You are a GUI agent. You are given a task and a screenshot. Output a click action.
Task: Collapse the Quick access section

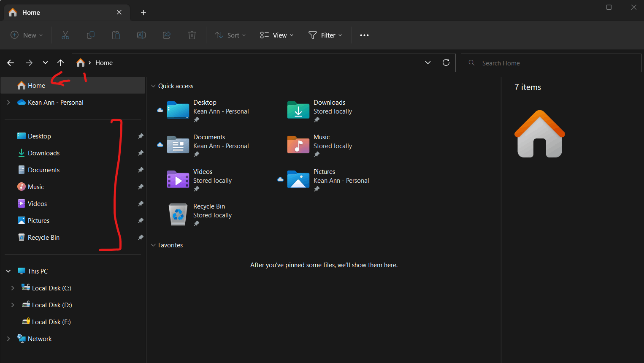[154, 86]
